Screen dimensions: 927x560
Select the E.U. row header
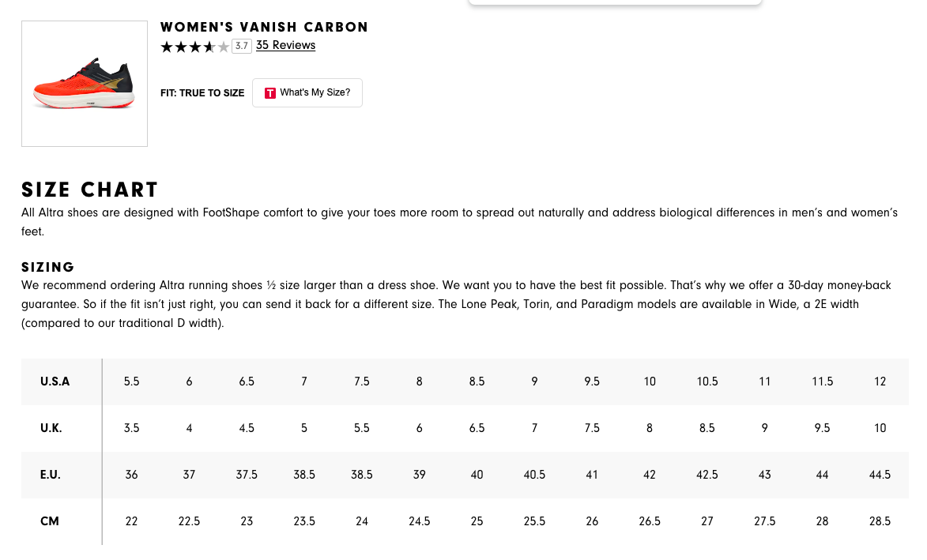tap(51, 475)
